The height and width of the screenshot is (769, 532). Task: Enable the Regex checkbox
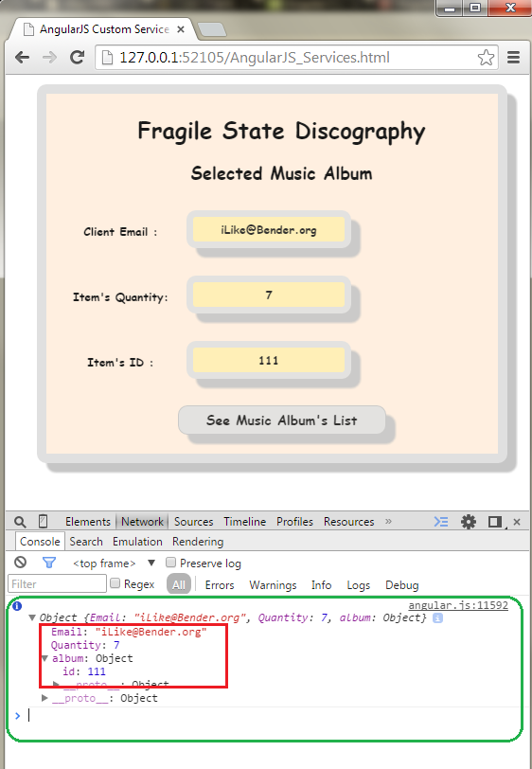(115, 583)
